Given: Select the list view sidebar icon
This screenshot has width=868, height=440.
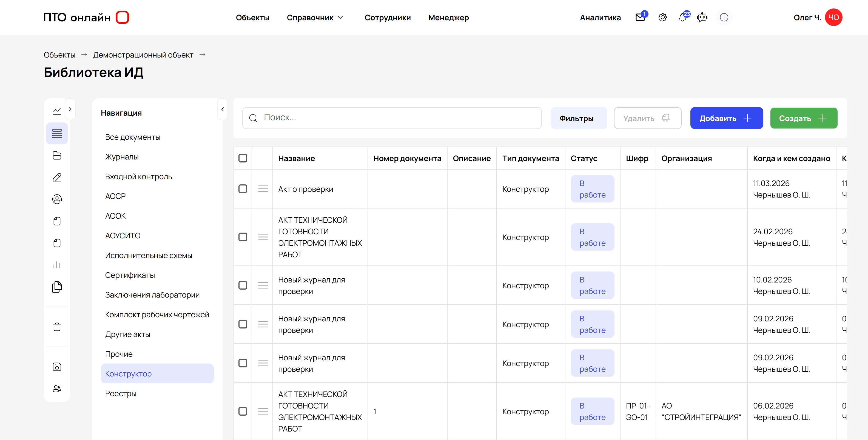Looking at the screenshot, I should (x=57, y=133).
